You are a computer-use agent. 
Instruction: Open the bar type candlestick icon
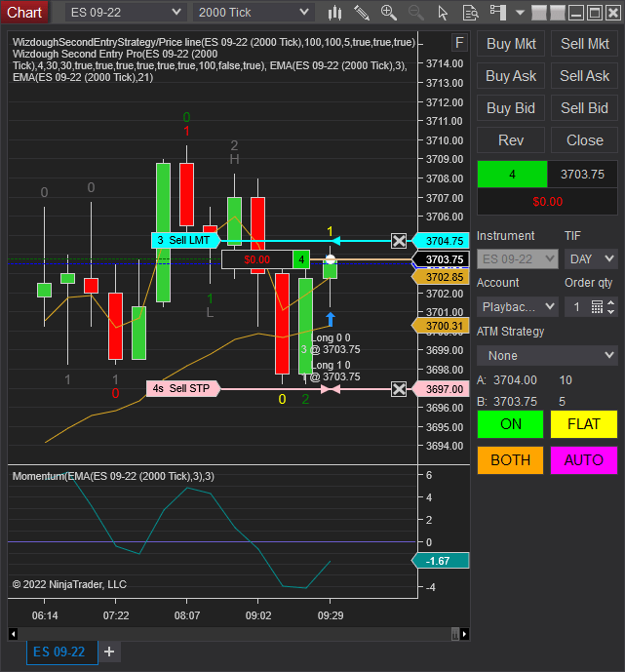click(334, 13)
